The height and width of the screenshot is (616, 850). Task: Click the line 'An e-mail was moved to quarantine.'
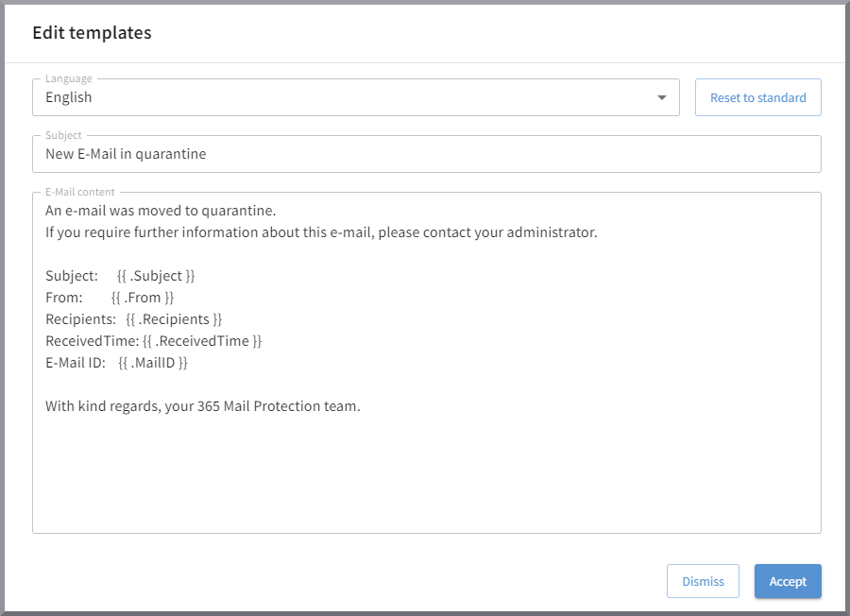(161, 211)
